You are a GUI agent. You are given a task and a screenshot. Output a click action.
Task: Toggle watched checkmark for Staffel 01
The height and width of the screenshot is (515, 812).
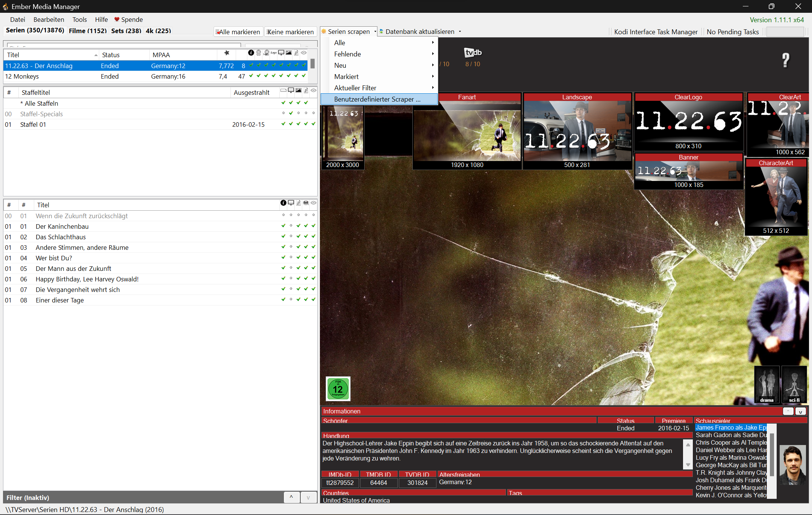pyautogui.click(x=314, y=124)
